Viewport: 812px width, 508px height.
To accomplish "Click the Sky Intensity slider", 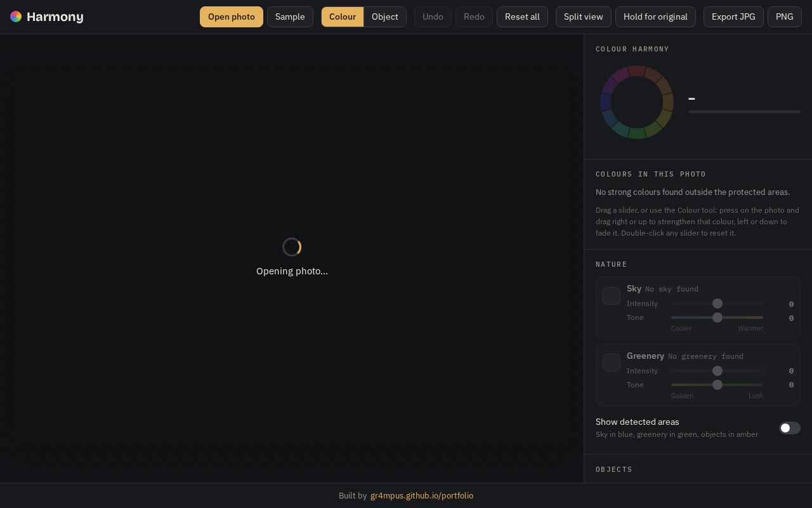I will click(717, 304).
